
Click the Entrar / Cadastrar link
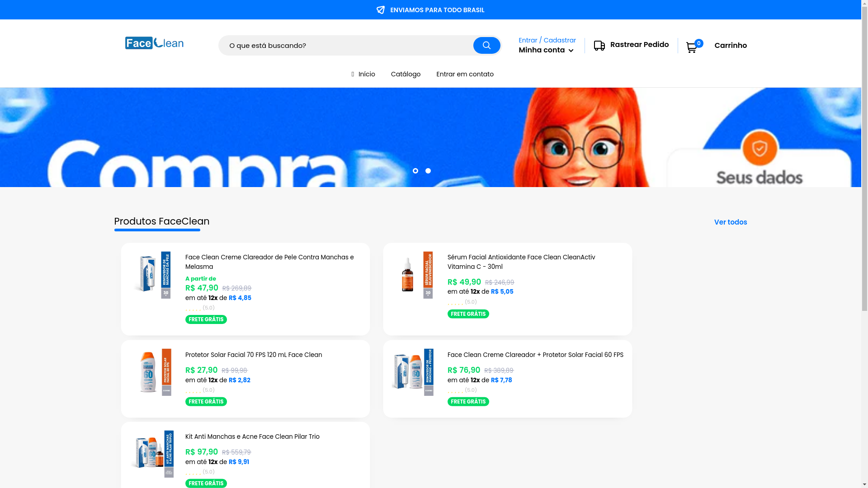coord(547,40)
